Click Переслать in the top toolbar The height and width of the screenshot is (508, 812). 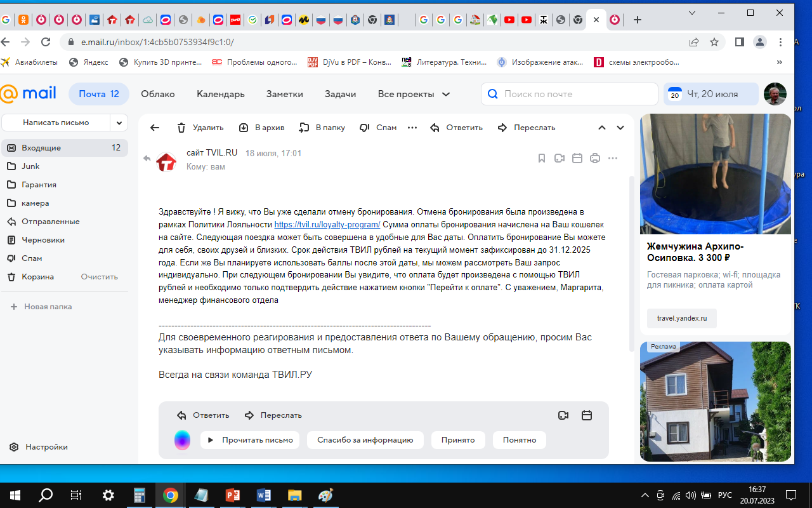point(527,128)
